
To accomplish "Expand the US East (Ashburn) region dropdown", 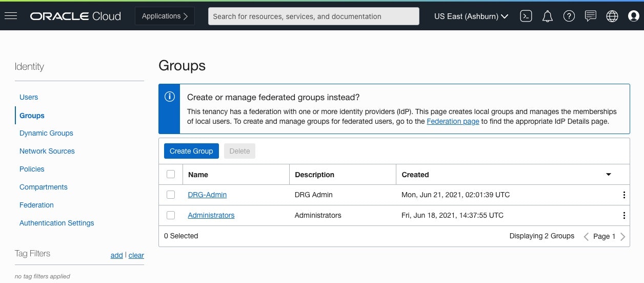I will coord(471,16).
